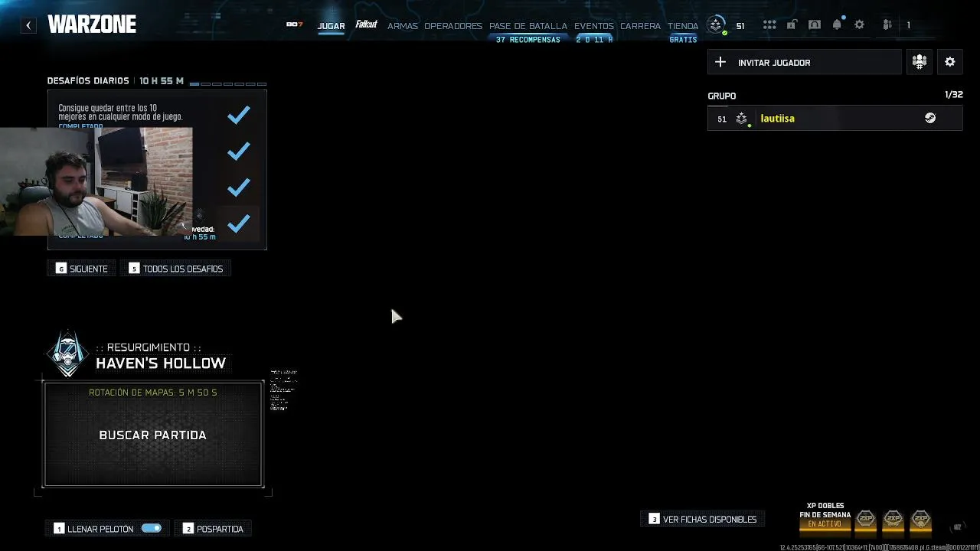Click Steam platform icon on lautiisa row
980x551 pixels.
930,118
